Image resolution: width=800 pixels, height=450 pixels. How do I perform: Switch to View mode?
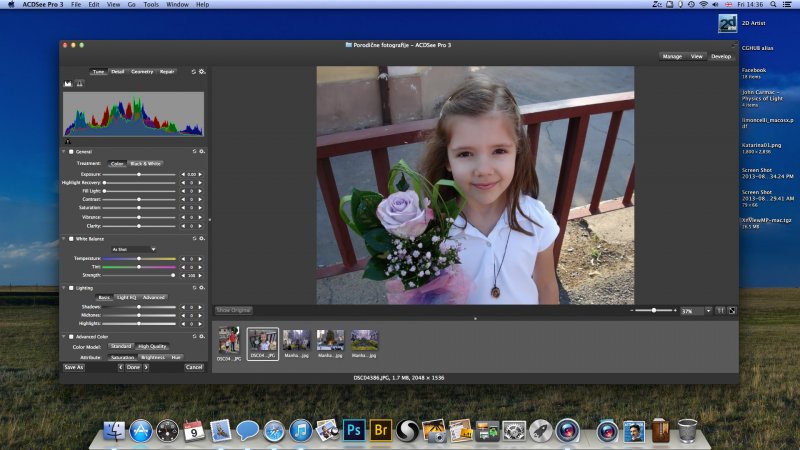tap(696, 57)
